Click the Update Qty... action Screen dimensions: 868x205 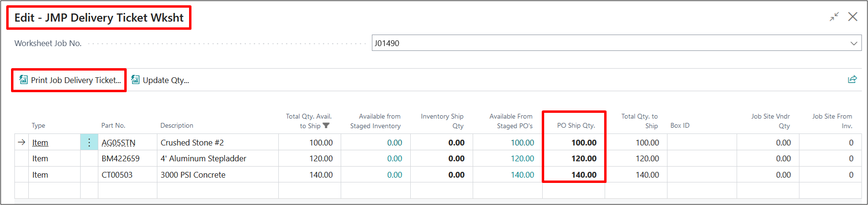tap(166, 80)
